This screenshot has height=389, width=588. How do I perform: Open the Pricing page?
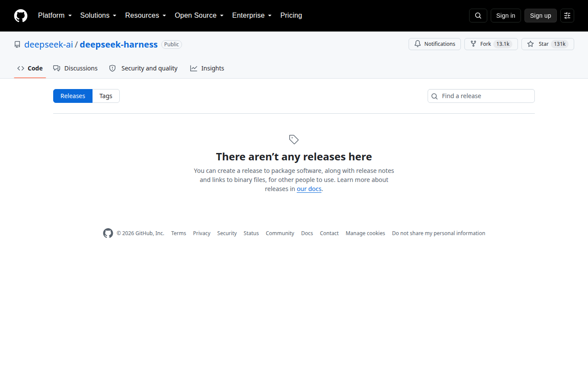[x=291, y=16]
